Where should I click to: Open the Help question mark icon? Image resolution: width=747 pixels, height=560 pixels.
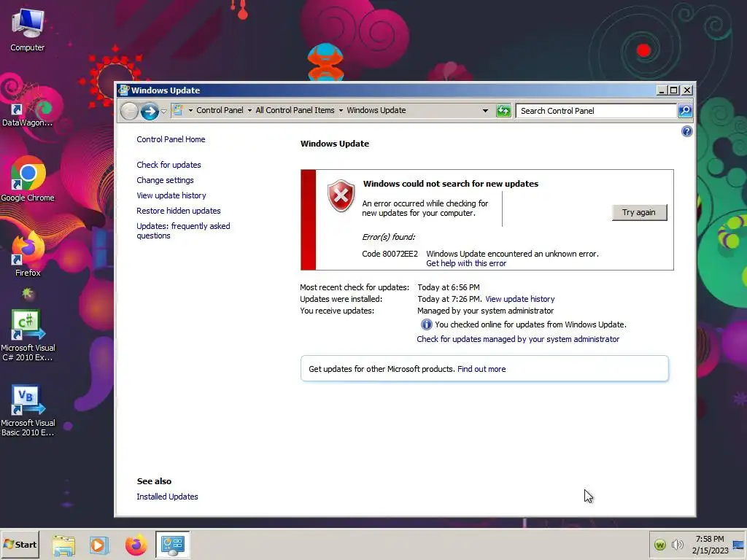[686, 131]
